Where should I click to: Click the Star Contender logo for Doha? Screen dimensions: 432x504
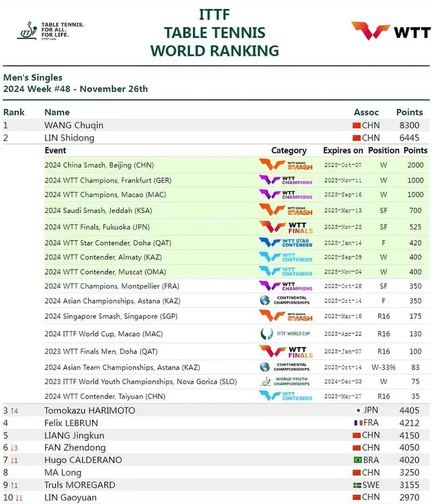click(x=286, y=243)
